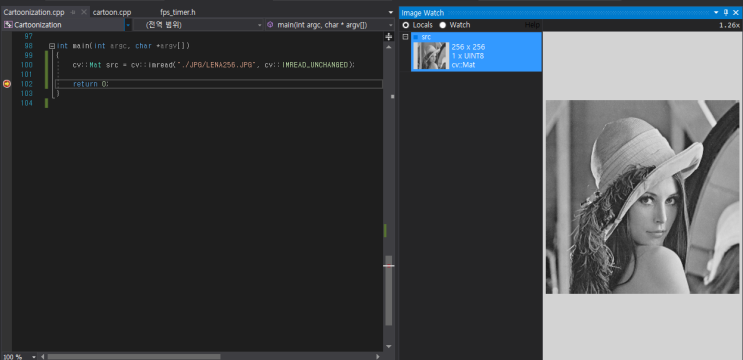Click the Help link in Image Watch
Image resolution: width=743 pixels, height=360 pixels.
[532, 25]
